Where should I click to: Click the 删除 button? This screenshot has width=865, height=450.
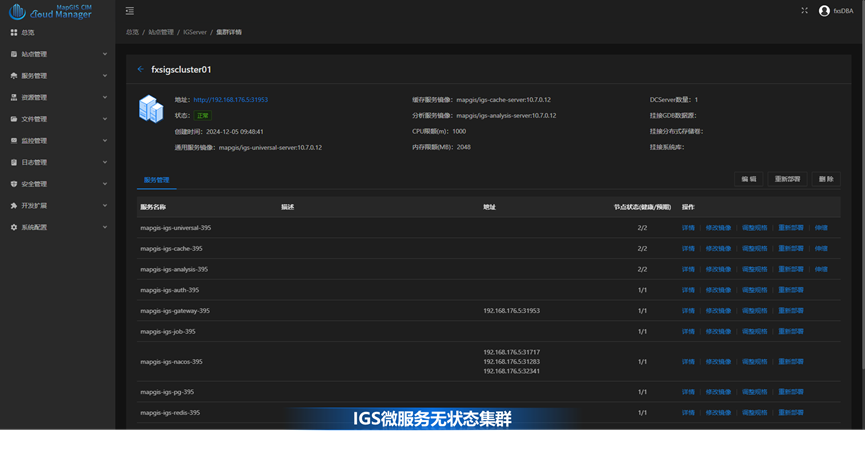[826, 179]
